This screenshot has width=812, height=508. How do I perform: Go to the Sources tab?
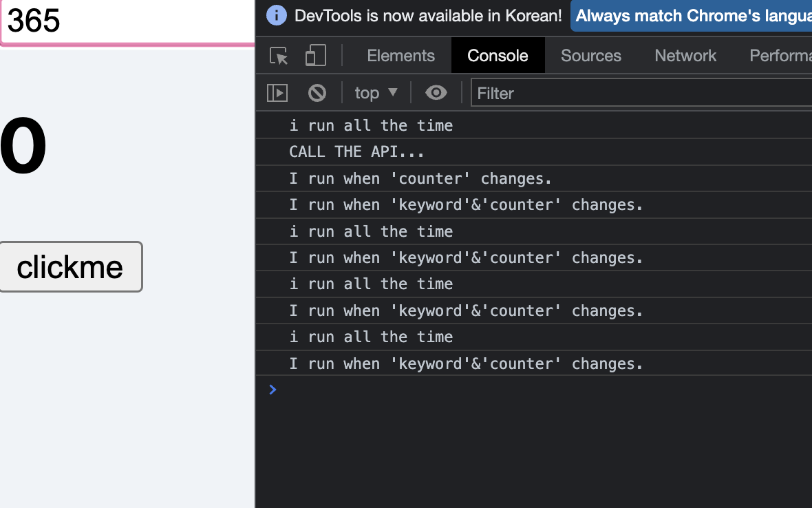click(590, 56)
